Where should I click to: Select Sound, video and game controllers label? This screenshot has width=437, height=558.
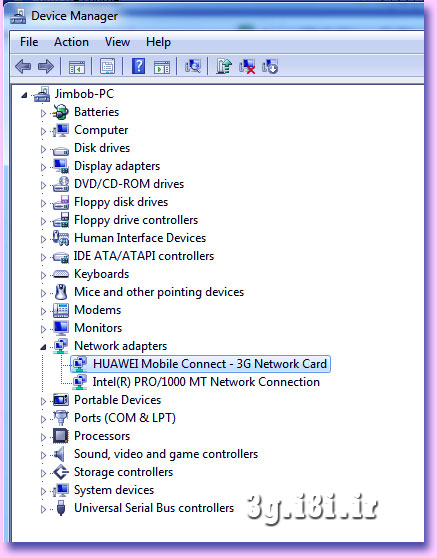[166, 454]
